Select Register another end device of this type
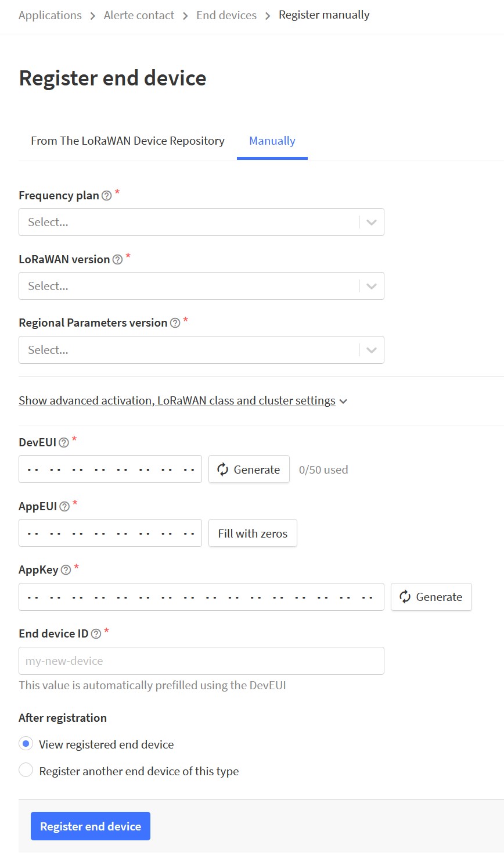Image resolution: width=504 pixels, height=863 pixels. coord(26,771)
